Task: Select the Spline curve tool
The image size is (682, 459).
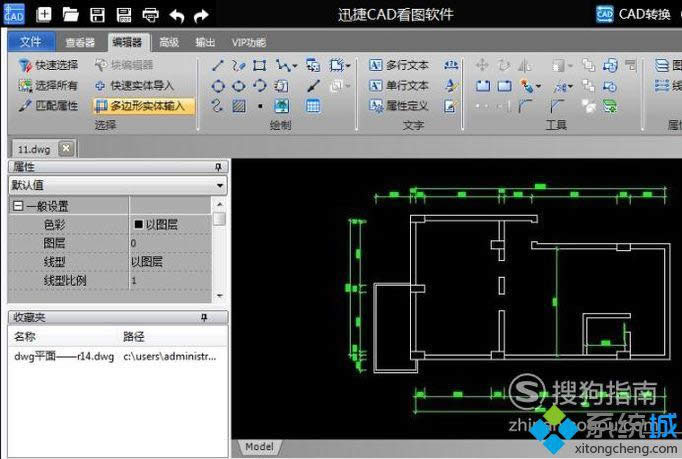Action: point(217,106)
